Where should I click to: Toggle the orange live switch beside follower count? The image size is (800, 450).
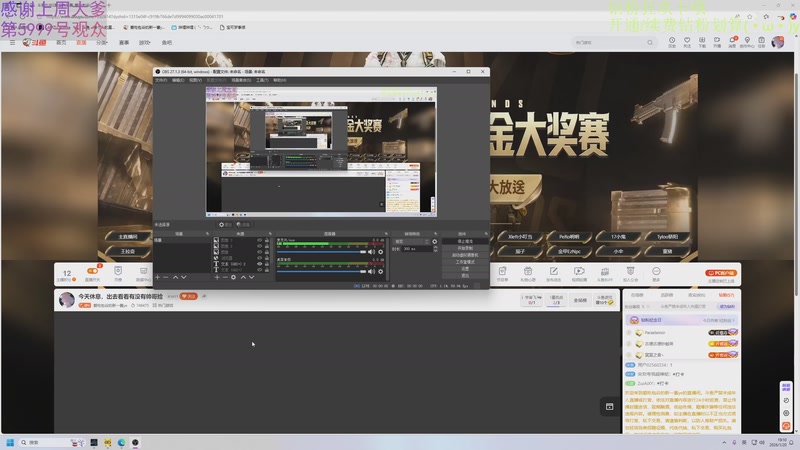[92, 271]
